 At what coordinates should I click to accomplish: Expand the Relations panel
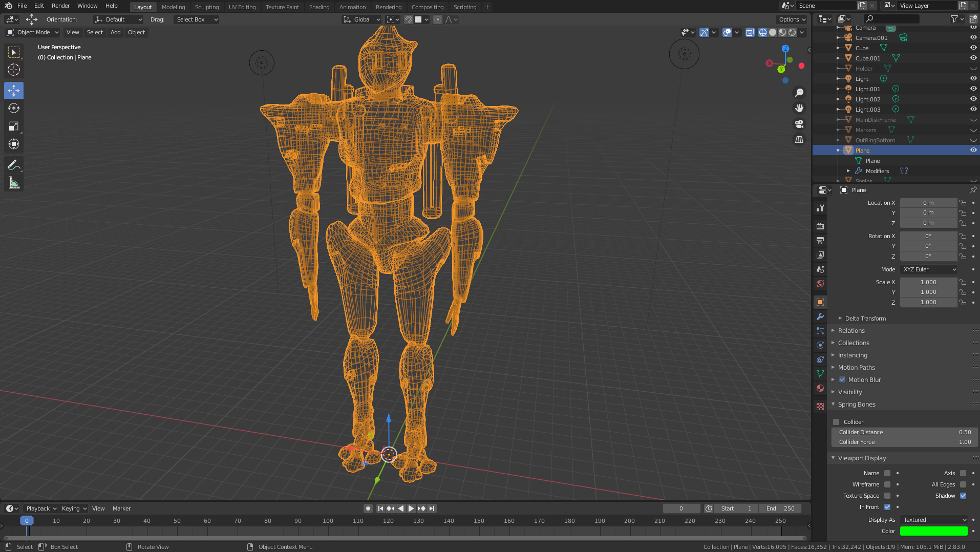pos(851,331)
